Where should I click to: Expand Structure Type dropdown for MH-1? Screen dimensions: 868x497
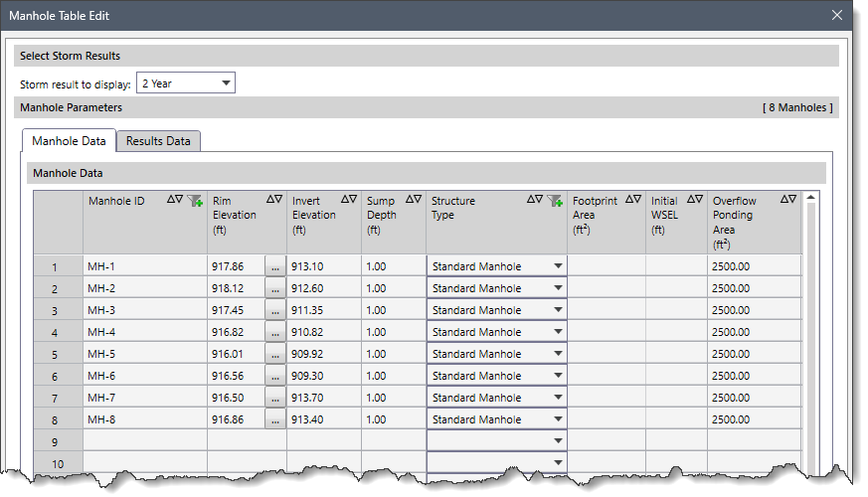click(558, 266)
